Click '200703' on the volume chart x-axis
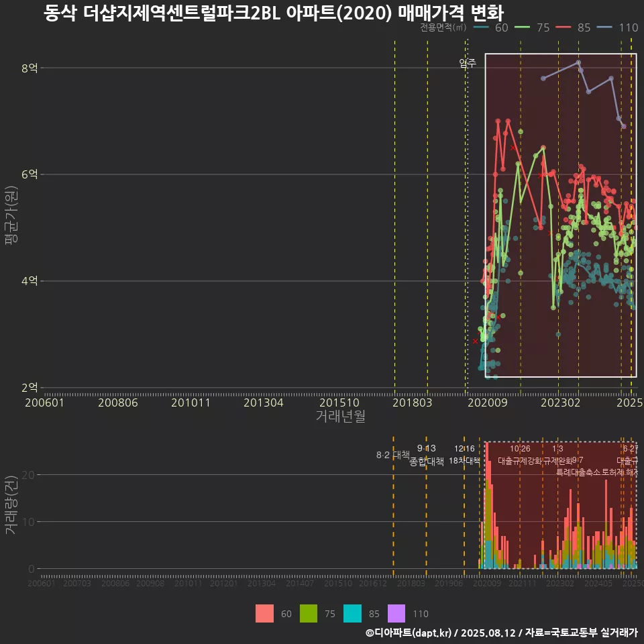Screen dimensions: 644x644 [77, 583]
